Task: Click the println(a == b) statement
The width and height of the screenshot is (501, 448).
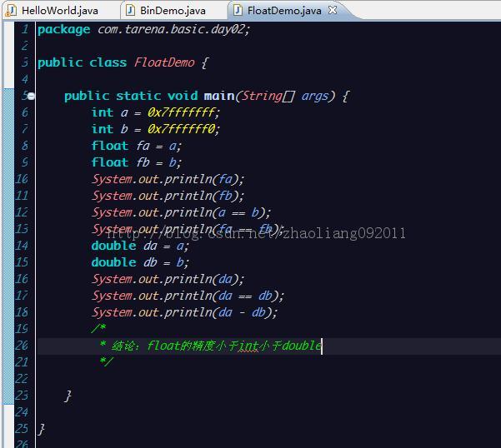Action: (182, 212)
